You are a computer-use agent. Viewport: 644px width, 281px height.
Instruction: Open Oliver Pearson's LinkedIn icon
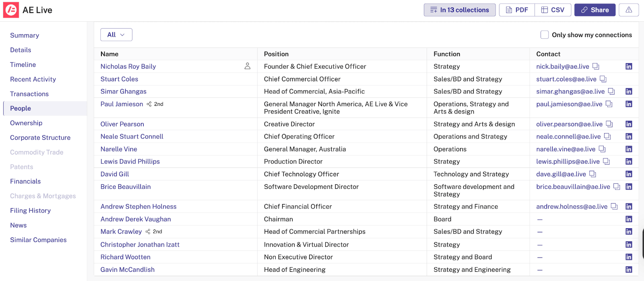coord(629,124)
